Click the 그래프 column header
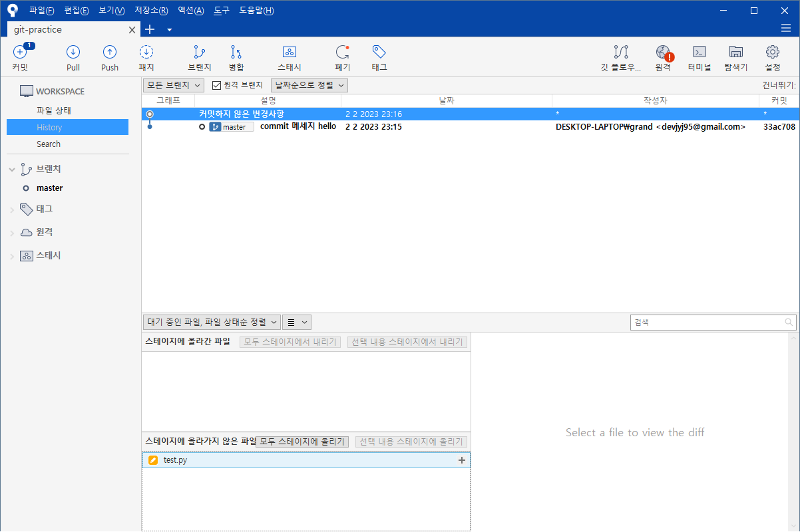This screenshot has width=800, height=532. (x=168, y=100)
